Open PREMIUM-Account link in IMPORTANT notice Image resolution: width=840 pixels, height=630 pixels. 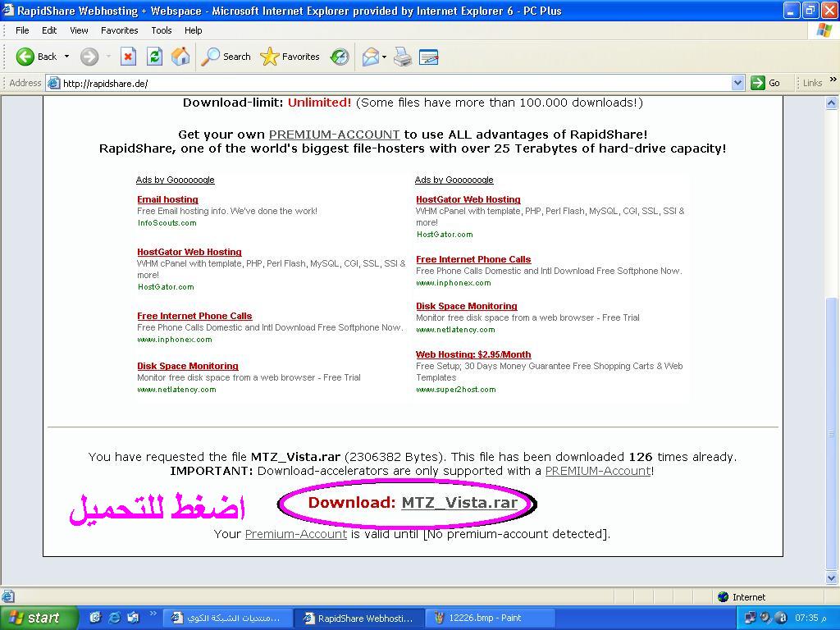(598, 471)
